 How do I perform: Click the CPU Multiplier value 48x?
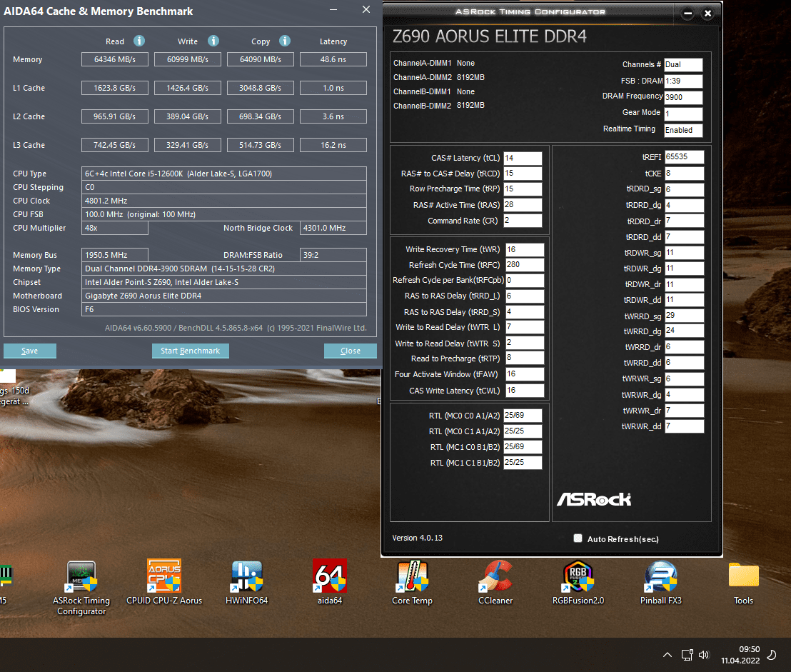click(x=114, y=228)
